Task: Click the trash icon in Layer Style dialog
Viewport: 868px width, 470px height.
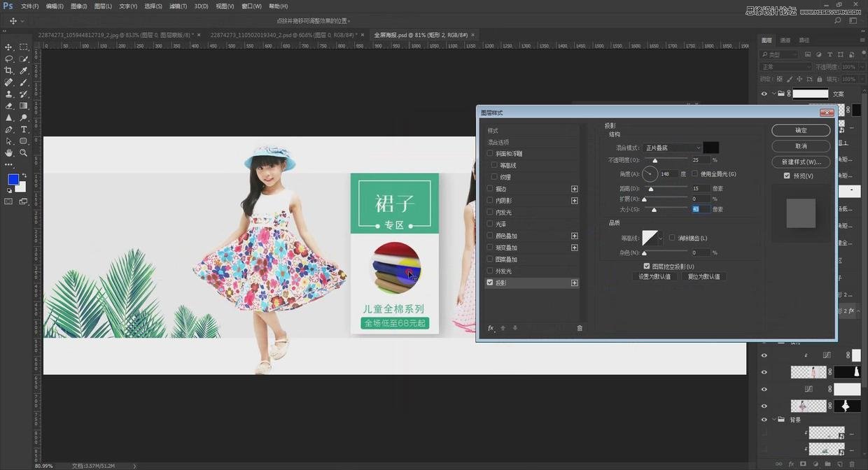Action: tap(580, 328)
